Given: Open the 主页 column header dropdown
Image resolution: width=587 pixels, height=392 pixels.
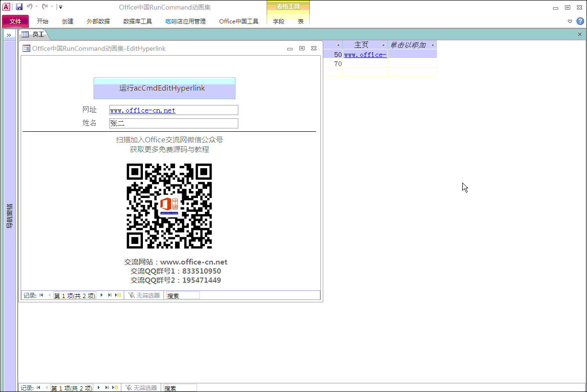Looking at the screenshot, I should tap(383, 45).
